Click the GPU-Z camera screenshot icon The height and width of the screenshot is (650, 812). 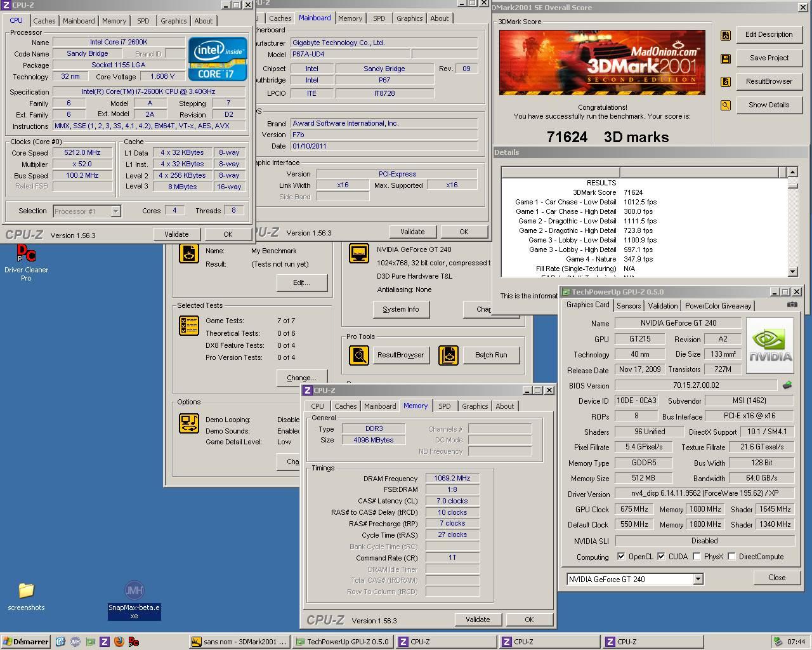[792, 305]
